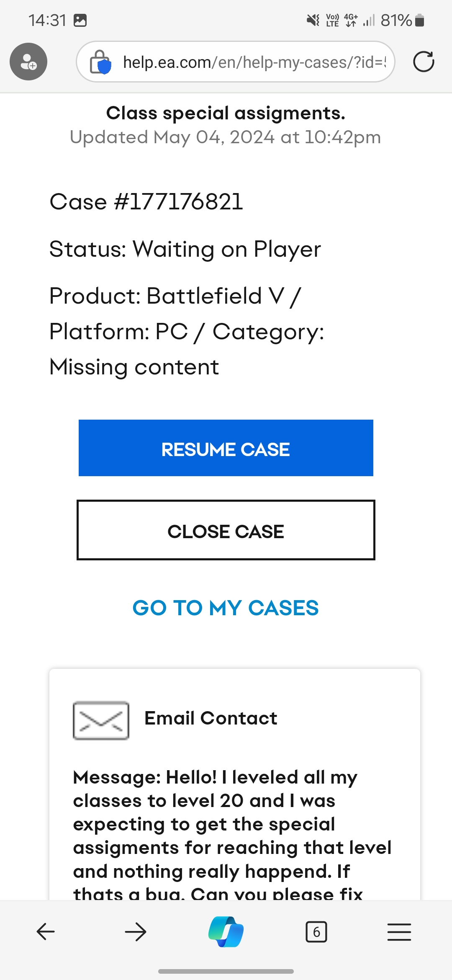Screen dimensions: 452x980
Task: Follow the GO TO MY CASES link
Action: point(226,608)
